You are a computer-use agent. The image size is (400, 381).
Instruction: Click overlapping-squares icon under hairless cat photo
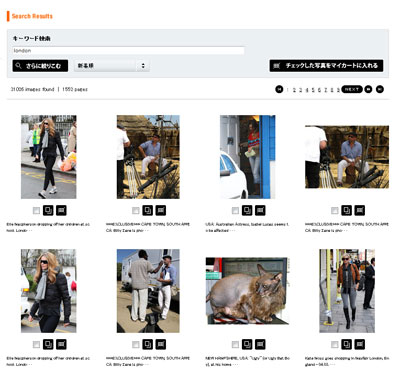coord(247,344)
